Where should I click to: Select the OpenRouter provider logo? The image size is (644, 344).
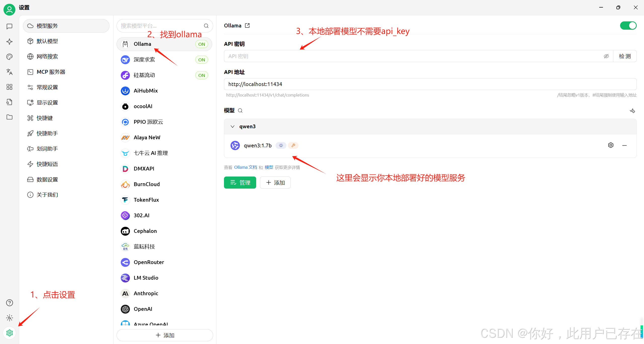[125, 262]
